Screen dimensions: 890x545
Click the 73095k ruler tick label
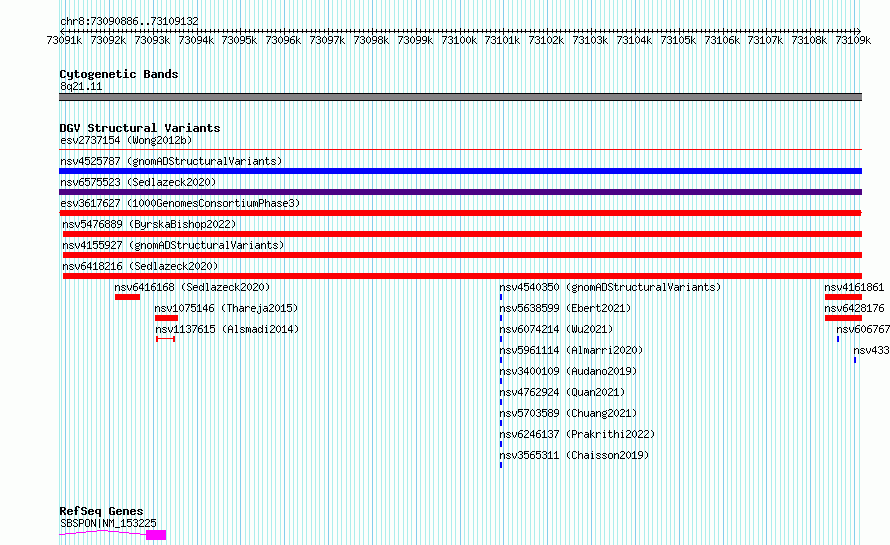pyautogui.click(x=239, y=40)
